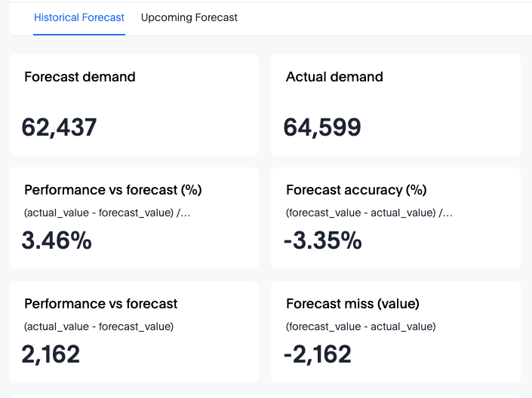Select the positive 2,162 performance value
Image resolution: width=532 pixels, height=398 pixels.
[51, 354]
